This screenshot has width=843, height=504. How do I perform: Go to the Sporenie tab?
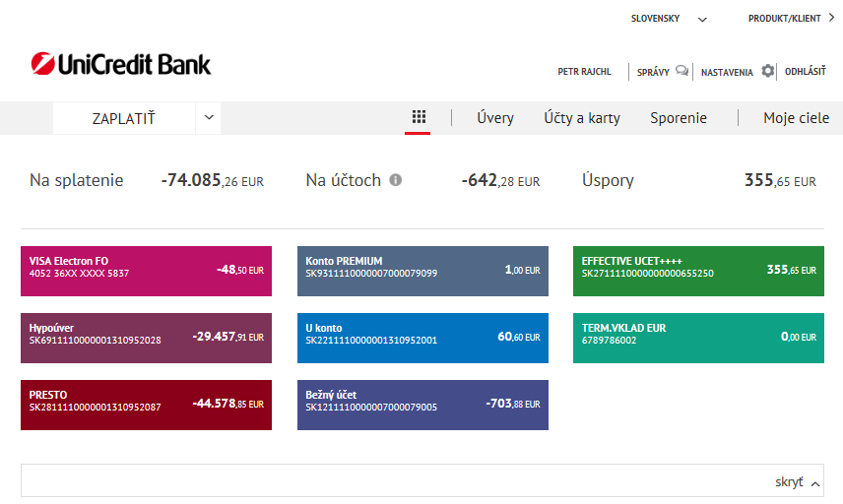tap(679, 118)
